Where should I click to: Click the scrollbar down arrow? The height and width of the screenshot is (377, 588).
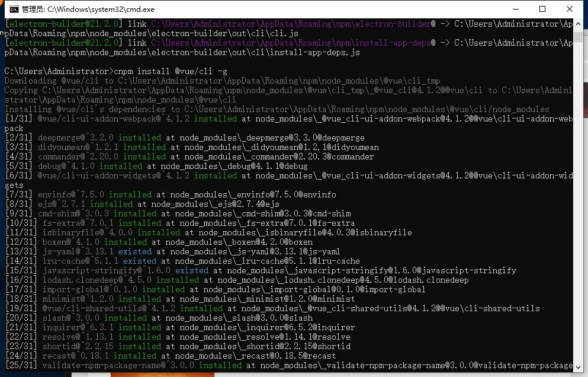pos(578,368)
